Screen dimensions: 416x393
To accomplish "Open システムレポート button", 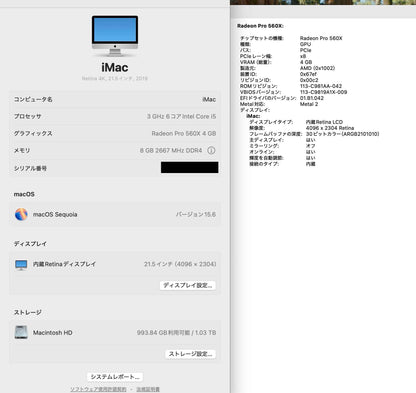I will click(115, 377).
